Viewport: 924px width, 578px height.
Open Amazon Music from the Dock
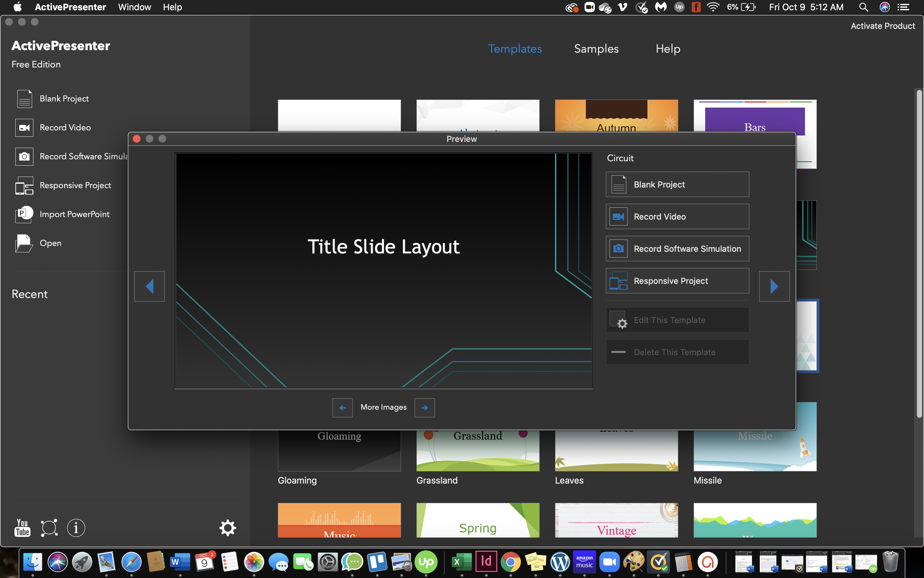click(x=585, y=561)
